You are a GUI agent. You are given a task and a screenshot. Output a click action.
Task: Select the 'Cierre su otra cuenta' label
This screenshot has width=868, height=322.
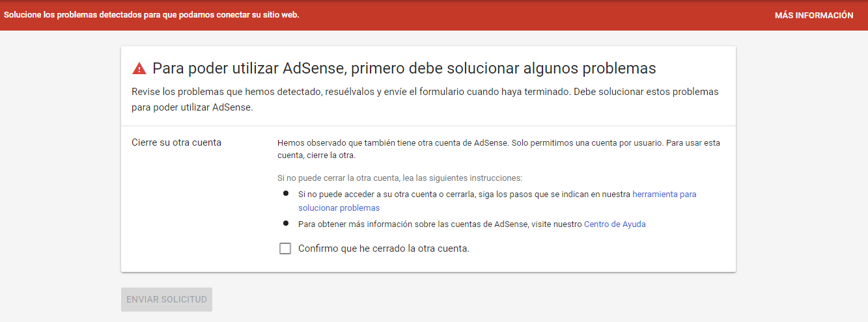tap(176, 142)
